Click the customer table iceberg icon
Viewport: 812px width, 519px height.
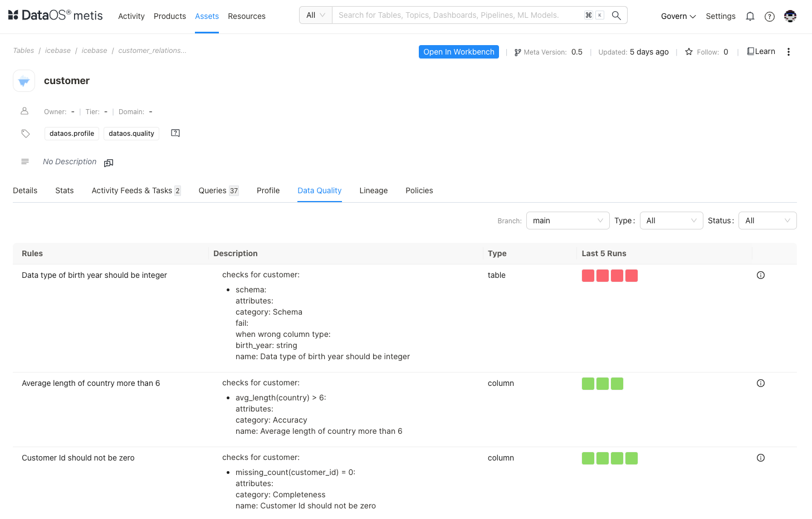tap(24, 81)
